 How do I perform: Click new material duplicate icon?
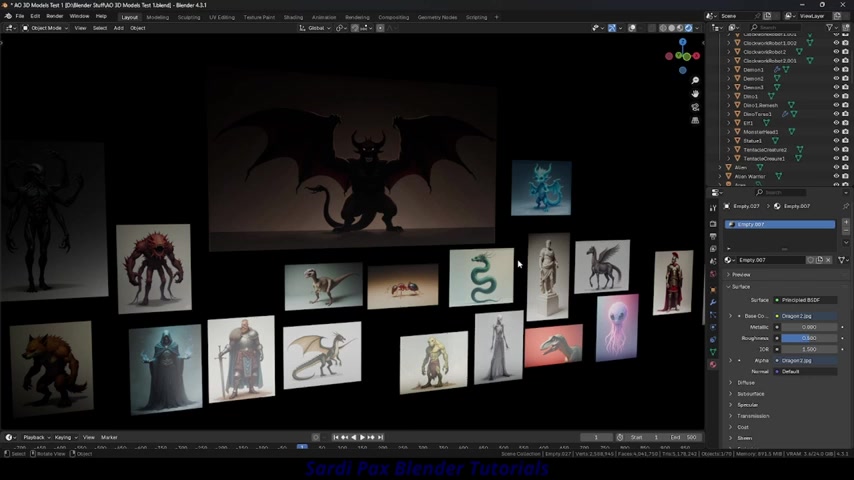(x=820, y=260)
